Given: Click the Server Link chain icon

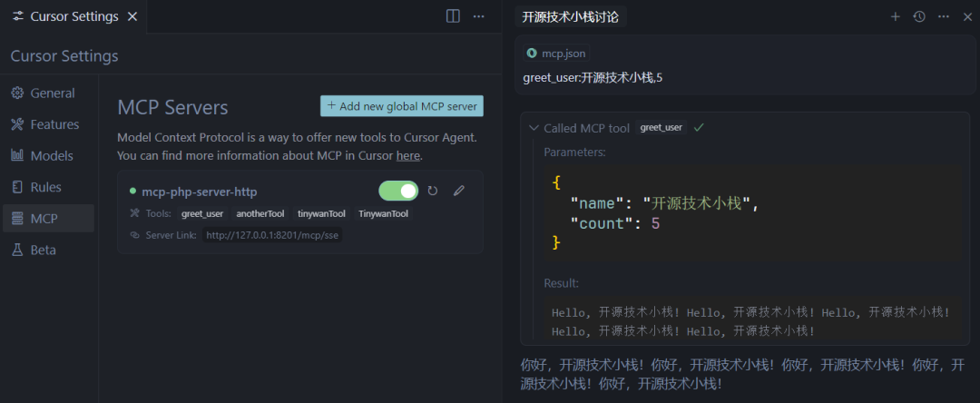Looking at the screenshot, I should pos(133,235).
